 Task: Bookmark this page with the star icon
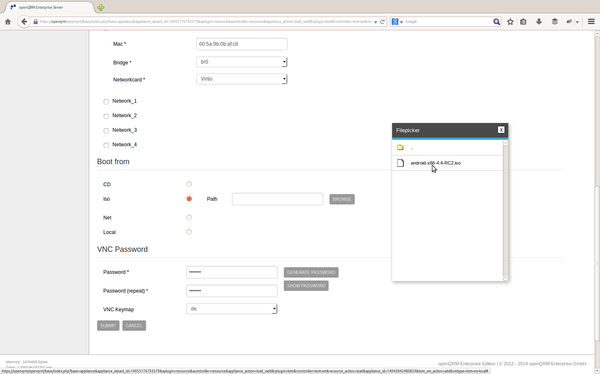pos(510,22)
